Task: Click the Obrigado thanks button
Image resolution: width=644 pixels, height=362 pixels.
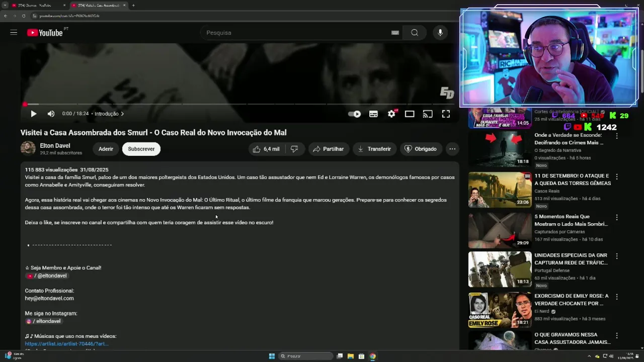Action: click(x=421, y=149)
